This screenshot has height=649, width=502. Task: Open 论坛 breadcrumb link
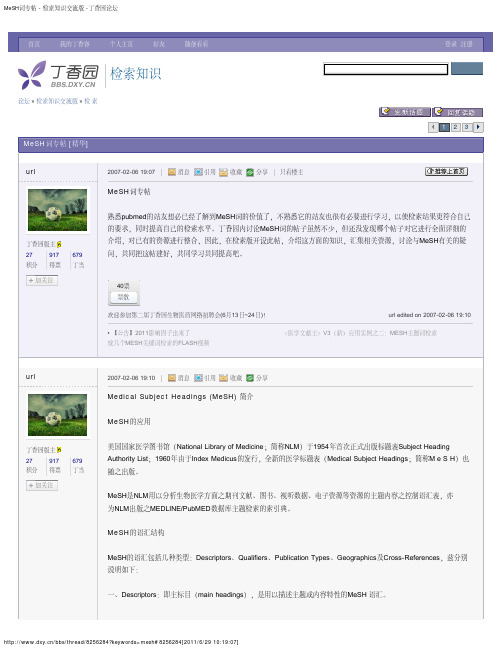[x=24, y=101]
